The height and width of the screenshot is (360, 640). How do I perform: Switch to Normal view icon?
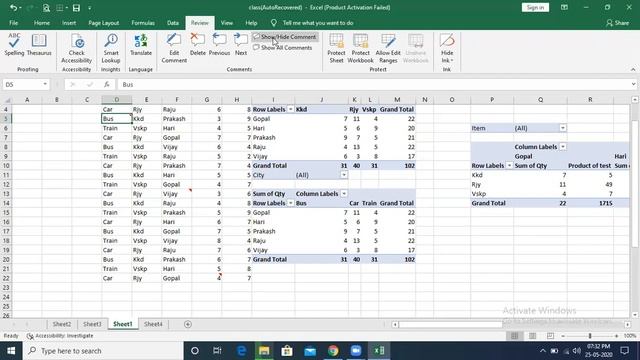click(x=514, y=336)
